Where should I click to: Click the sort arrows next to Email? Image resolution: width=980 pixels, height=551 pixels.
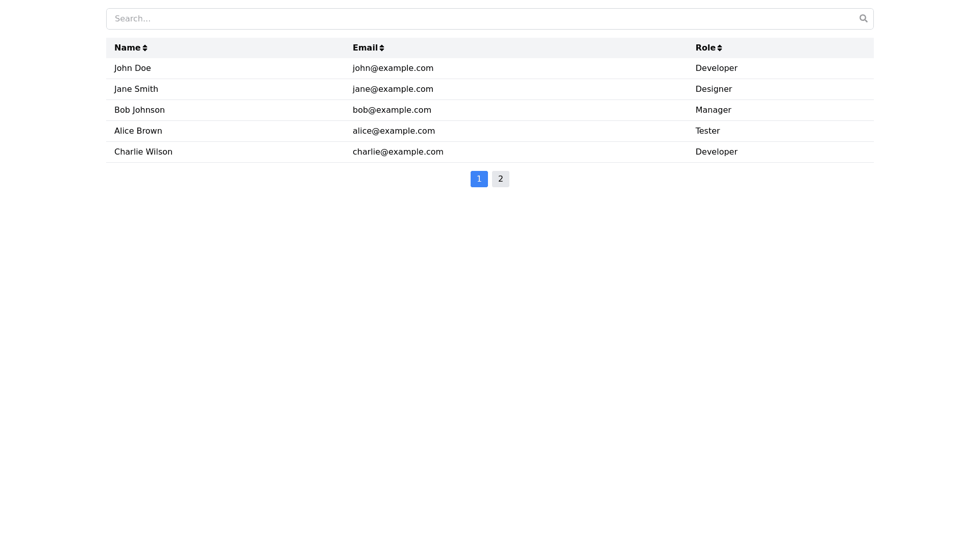tap(382, 48)
